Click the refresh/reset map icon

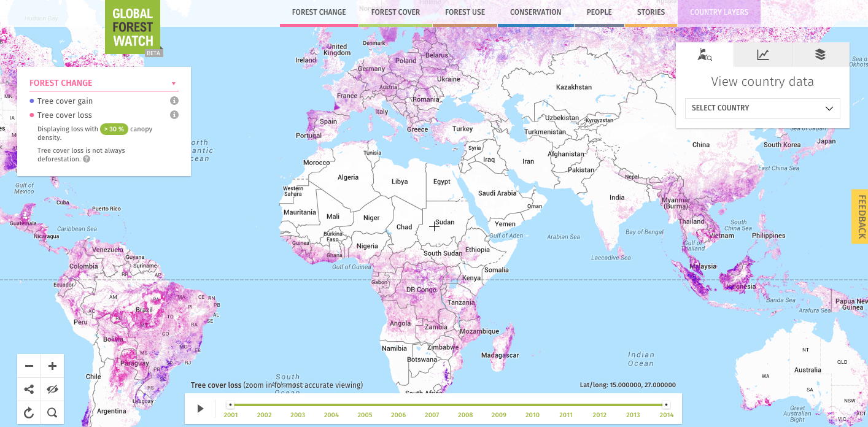coord(29,413)
